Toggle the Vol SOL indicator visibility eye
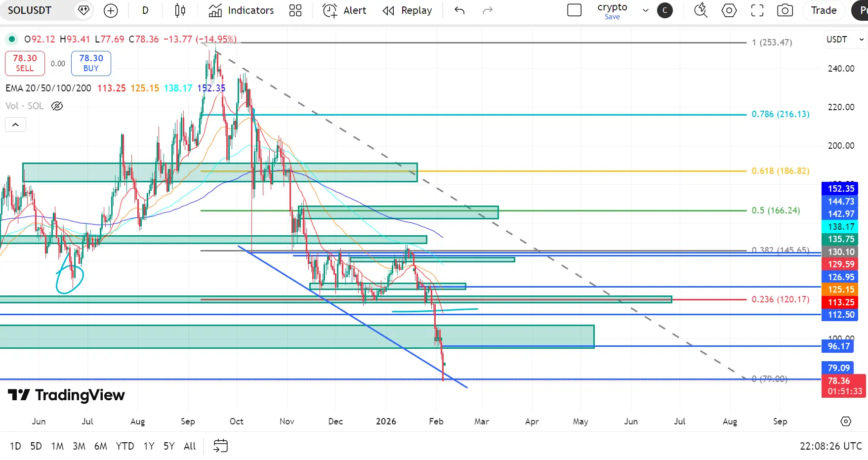868x460 pixels. coord(57,106)
